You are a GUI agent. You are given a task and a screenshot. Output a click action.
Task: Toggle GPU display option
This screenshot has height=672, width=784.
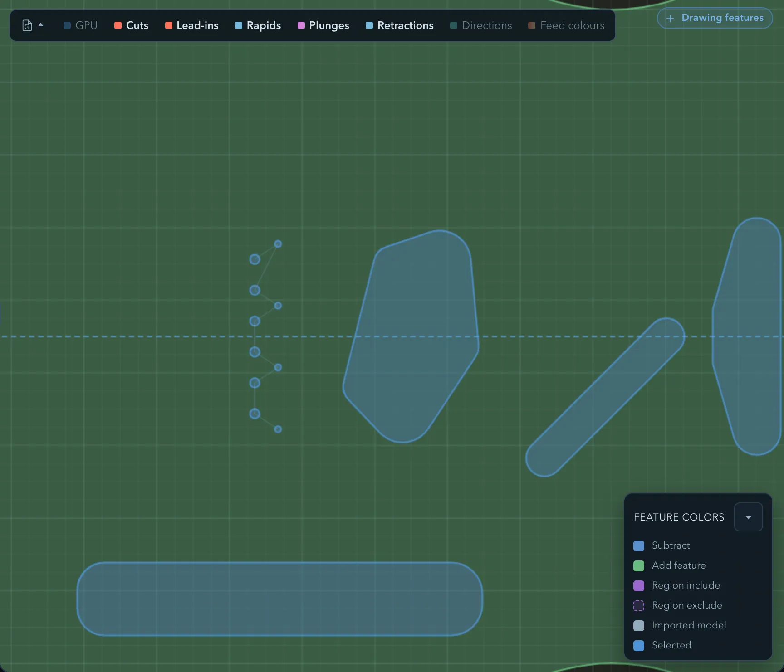coord(80,25)
